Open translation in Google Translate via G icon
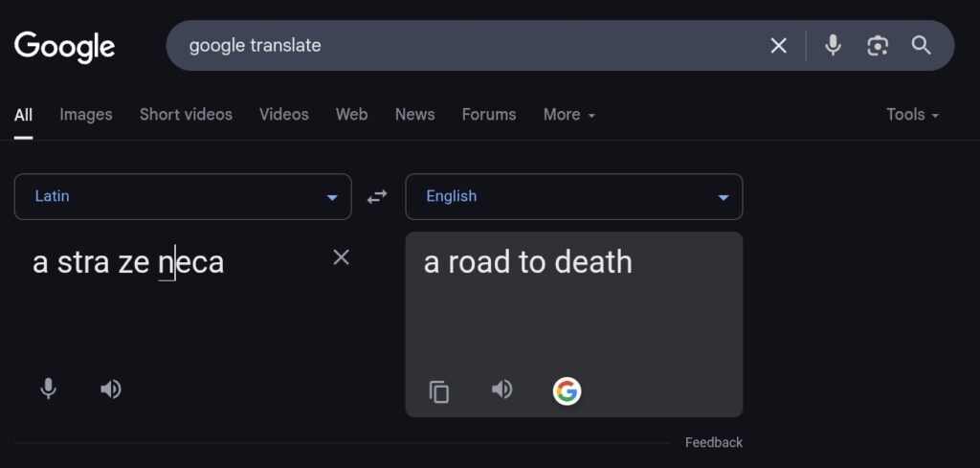 [567, 391]
